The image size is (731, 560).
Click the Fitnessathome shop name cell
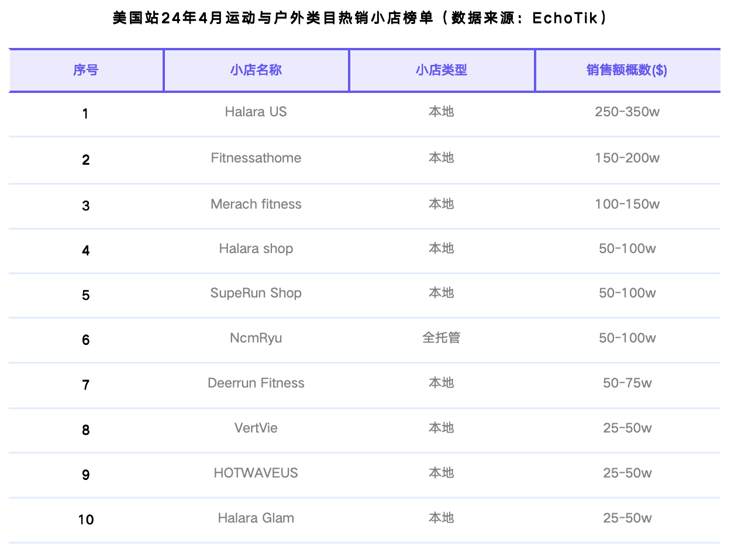click(x=256, y=158)
